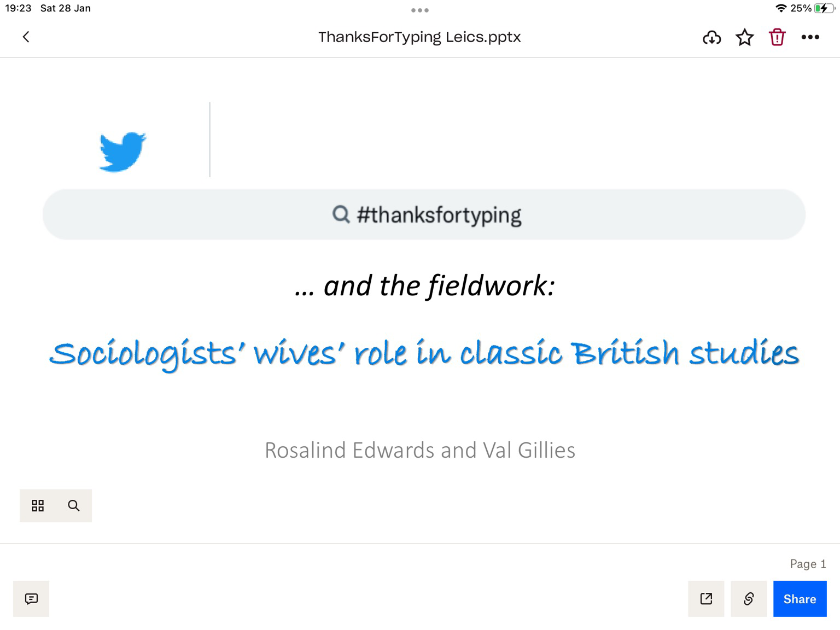Viewport: 840px width, 630px height.
Task: Tap the Wi-Fi status icon
Action: [781, 8]
